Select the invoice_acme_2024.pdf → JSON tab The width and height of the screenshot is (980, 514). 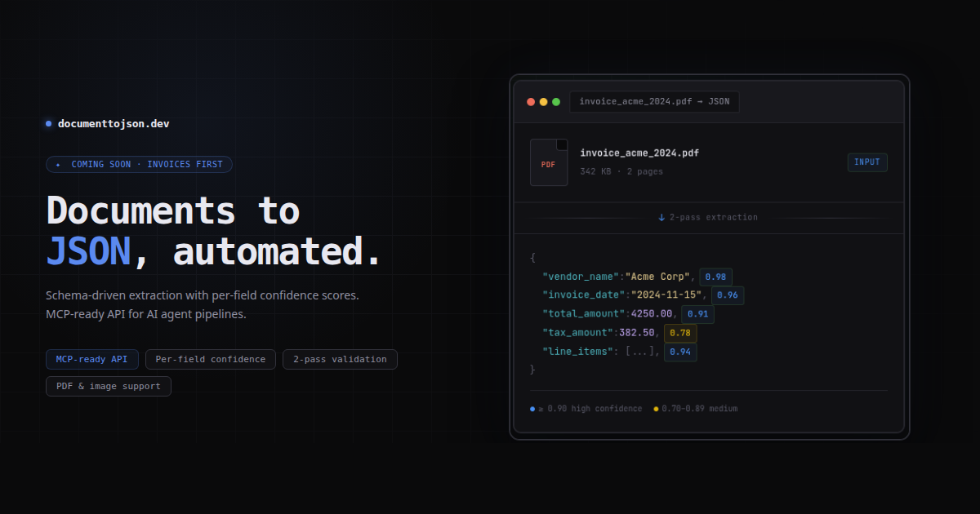pyautogui.click(x=655, y=102)
